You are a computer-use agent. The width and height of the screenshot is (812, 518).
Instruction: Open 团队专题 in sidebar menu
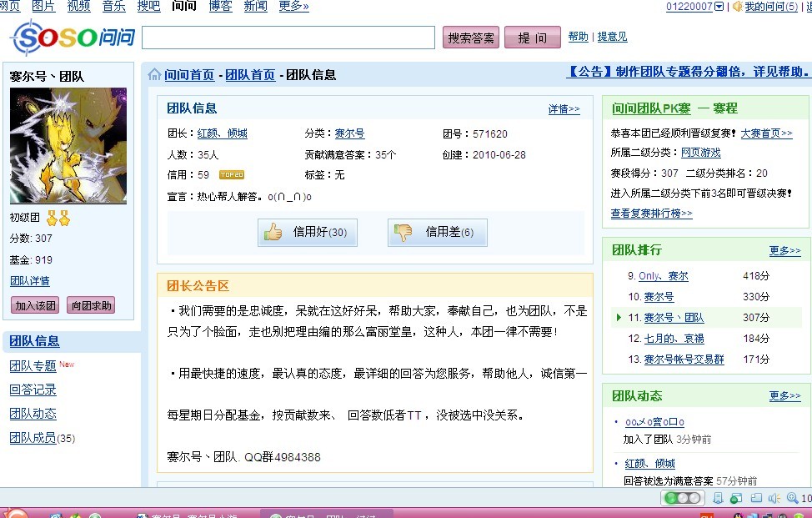click(x=33, y=365)
